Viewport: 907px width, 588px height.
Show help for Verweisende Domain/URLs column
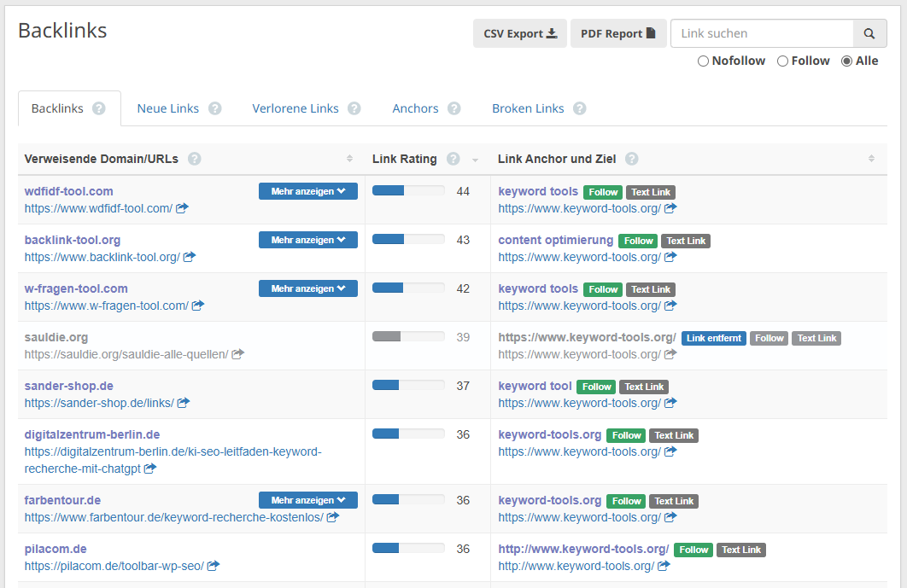(195, 159)
